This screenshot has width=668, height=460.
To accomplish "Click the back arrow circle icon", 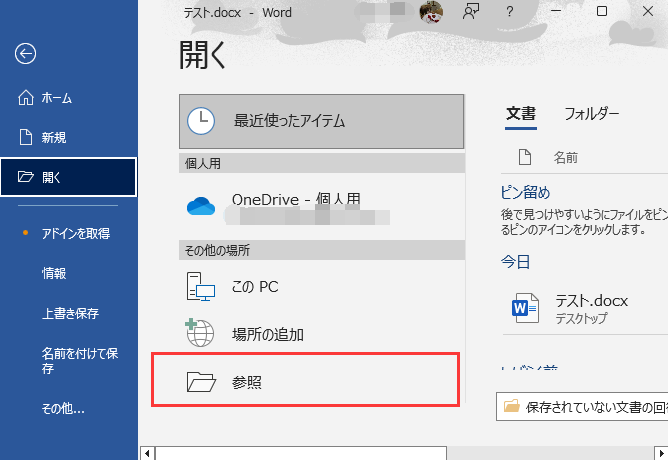I will [26, 54].
